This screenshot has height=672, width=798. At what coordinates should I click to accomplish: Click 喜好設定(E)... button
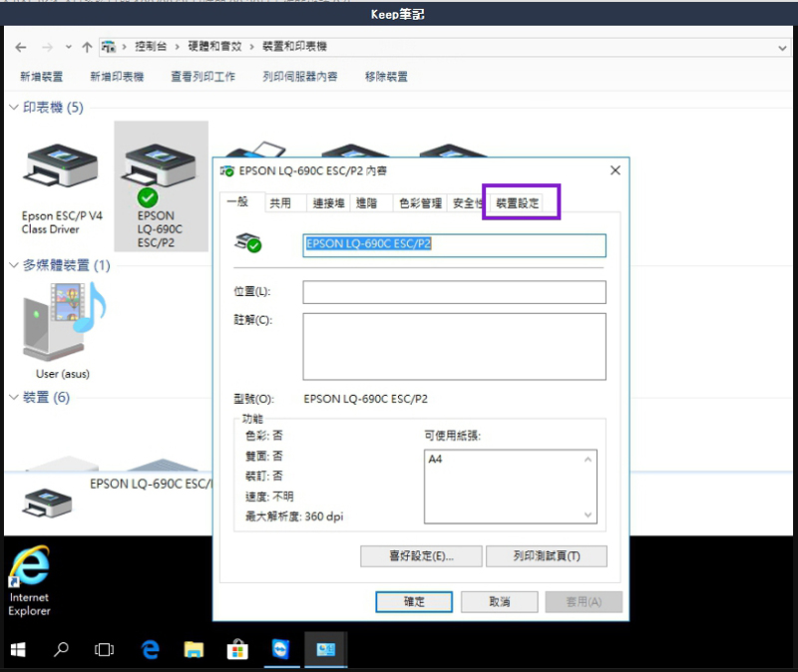pos(421,556)
